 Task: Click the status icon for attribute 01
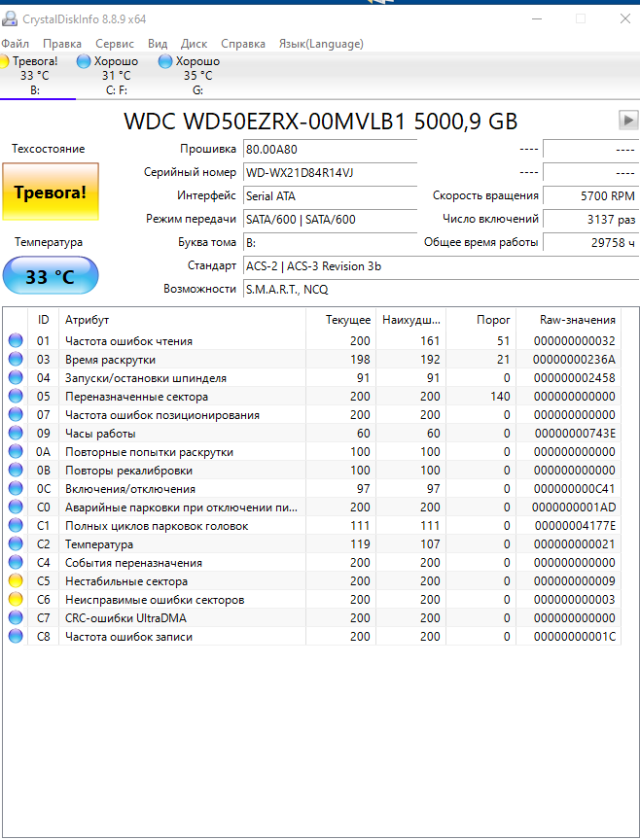16,340
